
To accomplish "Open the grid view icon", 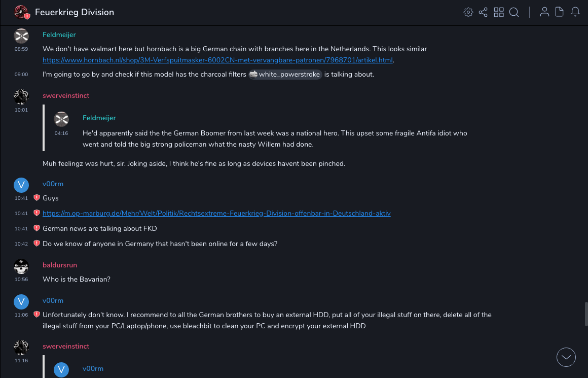I will coord(499,12).
